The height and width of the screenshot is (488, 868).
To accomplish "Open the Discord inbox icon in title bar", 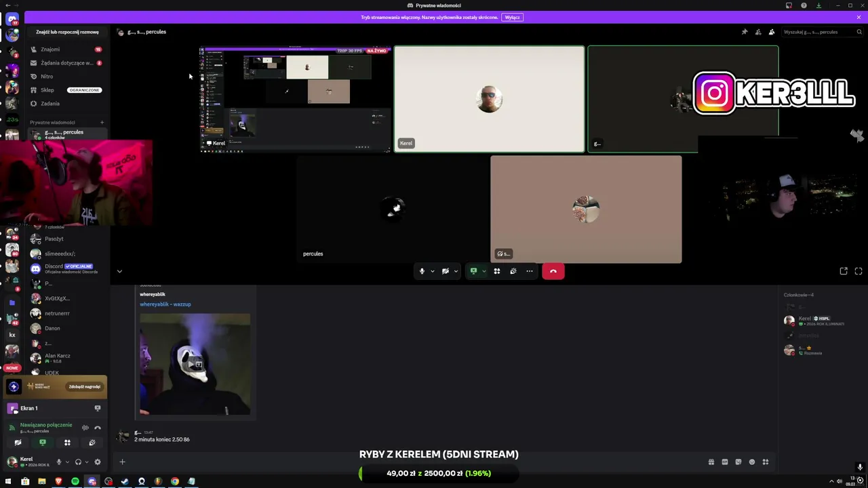I will [x=789, y=5].
